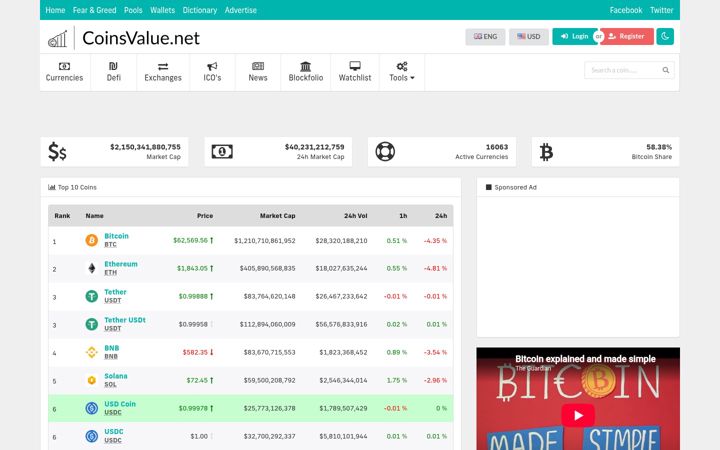
Task: Click Solana market cap $59,500,208,792
Action: point(270,381)
